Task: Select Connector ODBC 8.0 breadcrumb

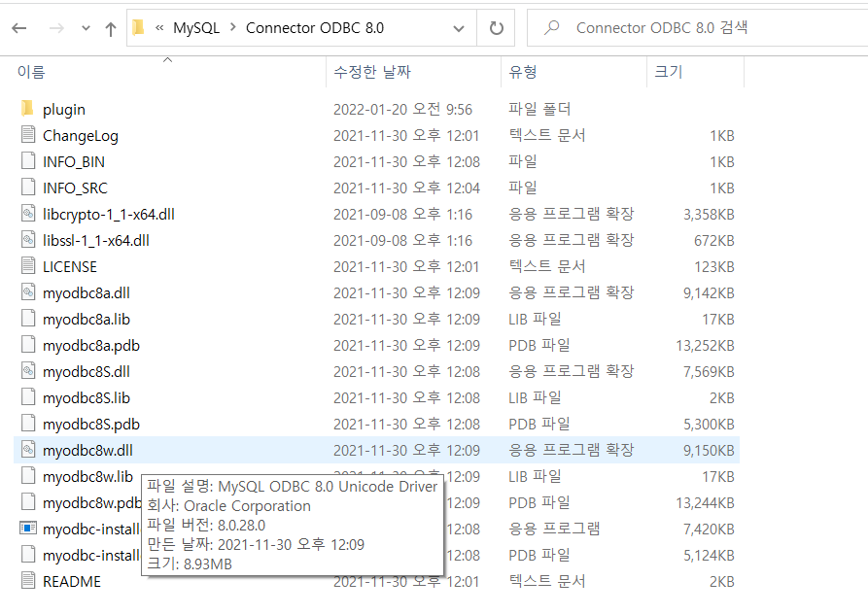Action: (314, 27)
